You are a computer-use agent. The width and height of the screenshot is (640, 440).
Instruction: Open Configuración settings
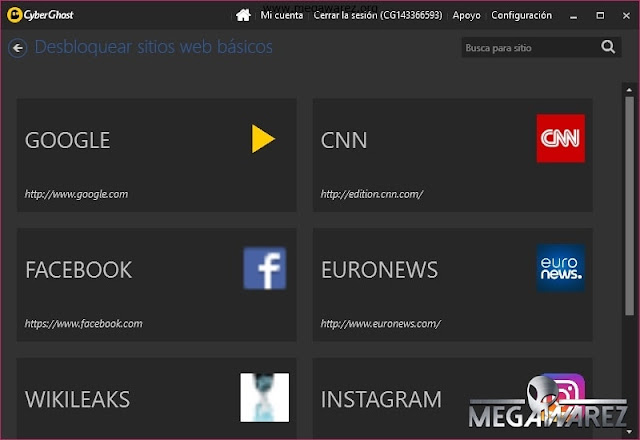point(521,16)
